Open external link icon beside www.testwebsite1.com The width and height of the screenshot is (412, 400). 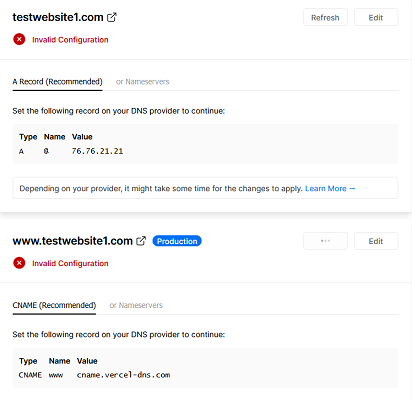tap(141, 241)
